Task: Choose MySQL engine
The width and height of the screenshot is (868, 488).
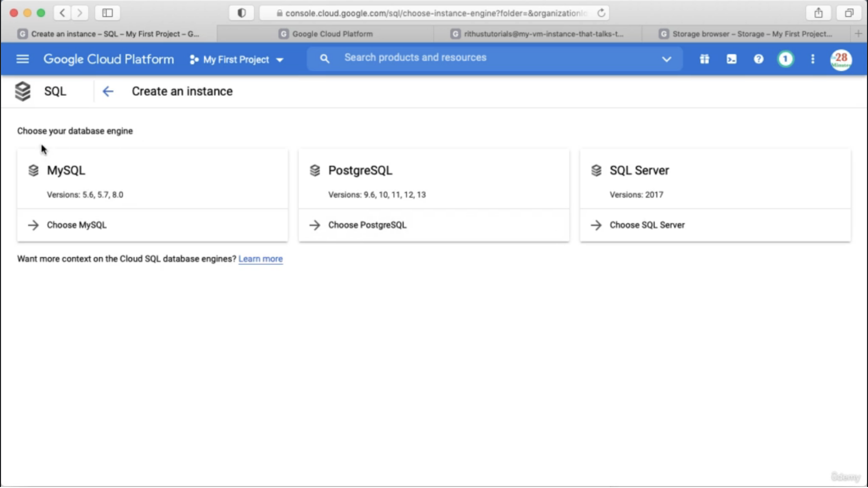Action: [x=76, y=225]
